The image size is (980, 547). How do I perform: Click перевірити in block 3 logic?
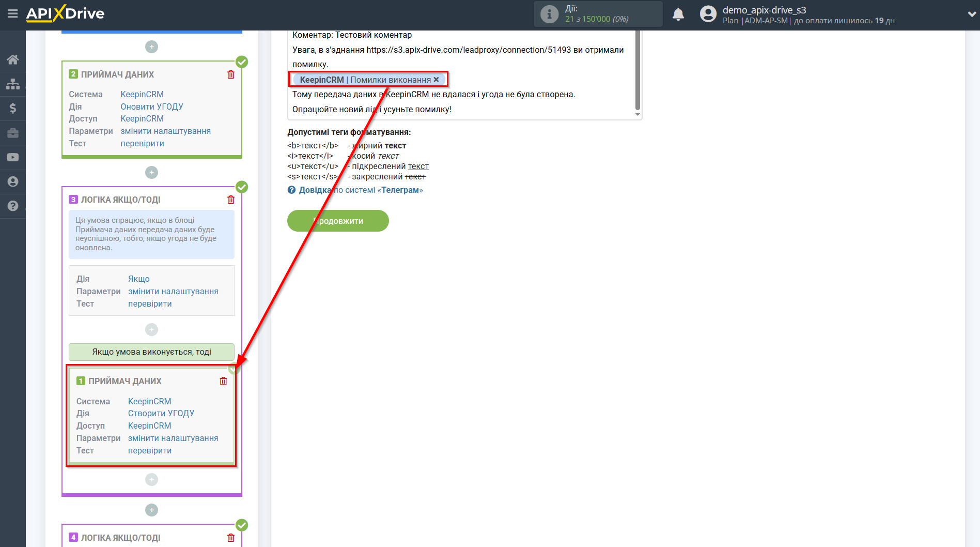point(150,303)
